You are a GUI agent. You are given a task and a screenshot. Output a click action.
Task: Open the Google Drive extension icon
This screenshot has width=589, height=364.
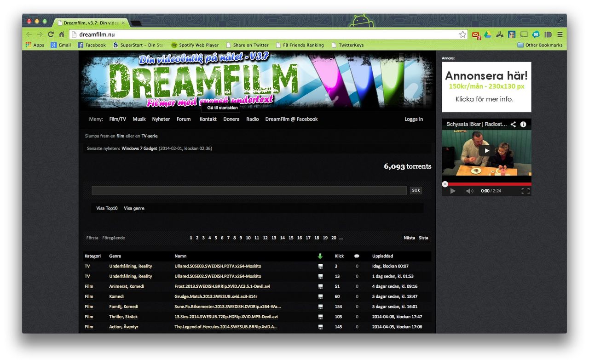(x=487, y=34)
